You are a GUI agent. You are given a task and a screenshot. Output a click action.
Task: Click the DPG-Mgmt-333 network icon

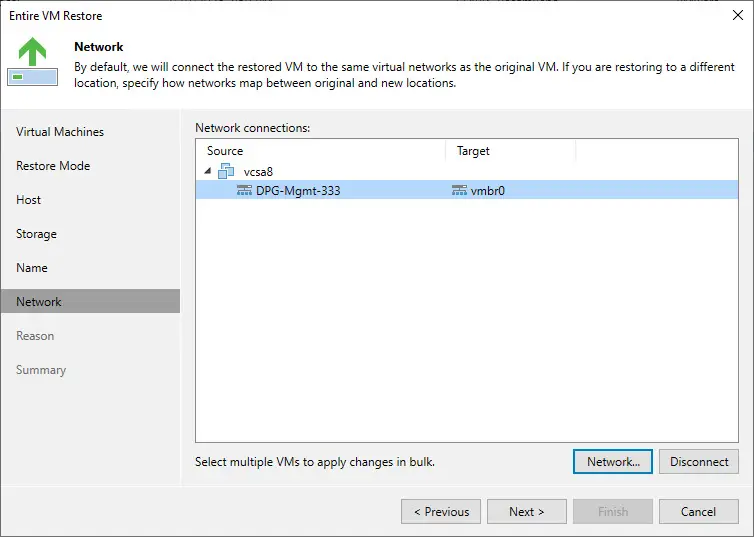click(244, 190)
